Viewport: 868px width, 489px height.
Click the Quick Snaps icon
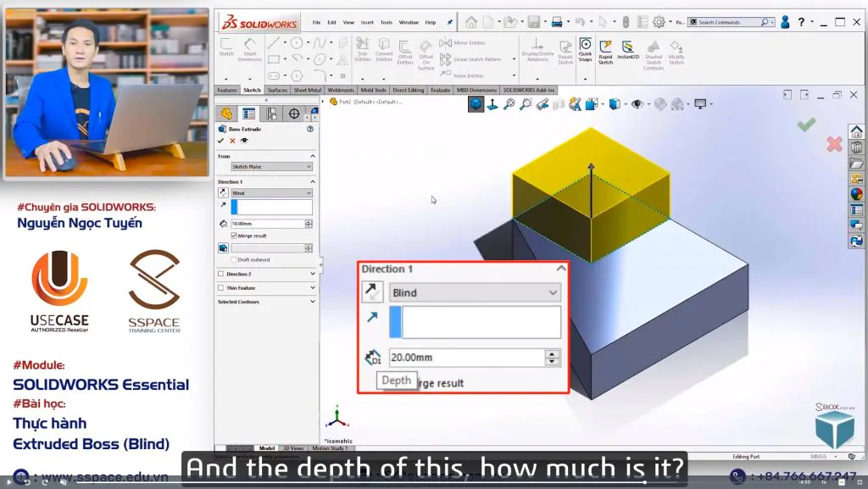pos(585,48)
